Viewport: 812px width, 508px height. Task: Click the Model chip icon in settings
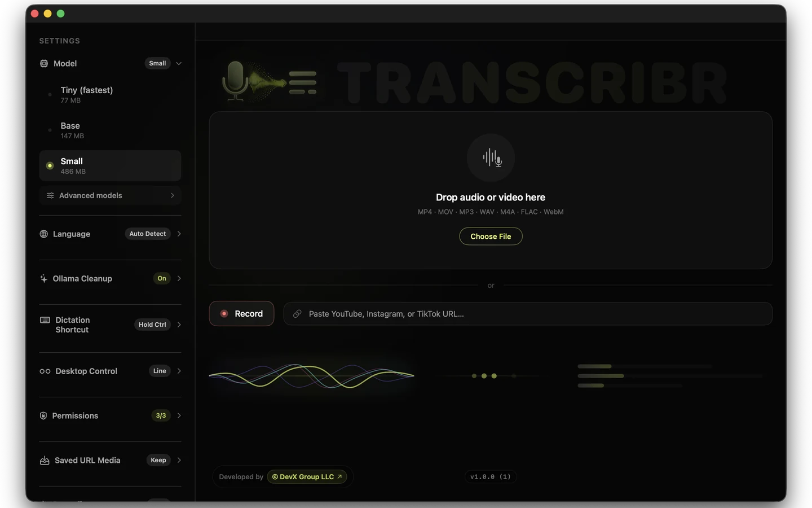44,63
